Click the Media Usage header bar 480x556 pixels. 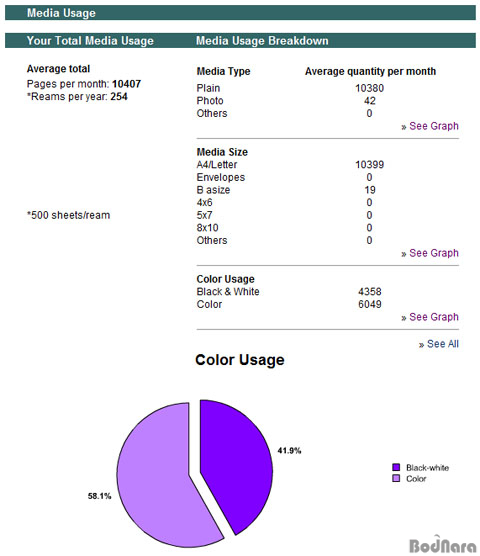coord(240,13)
